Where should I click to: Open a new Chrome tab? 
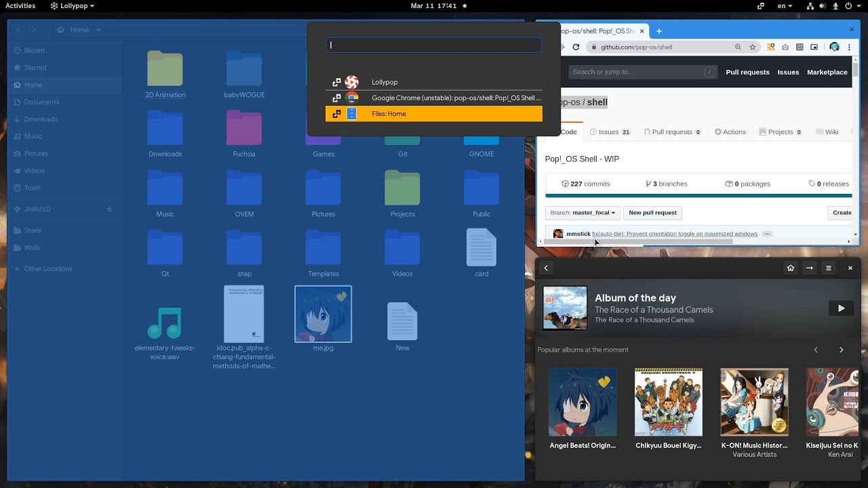point(658,30)
